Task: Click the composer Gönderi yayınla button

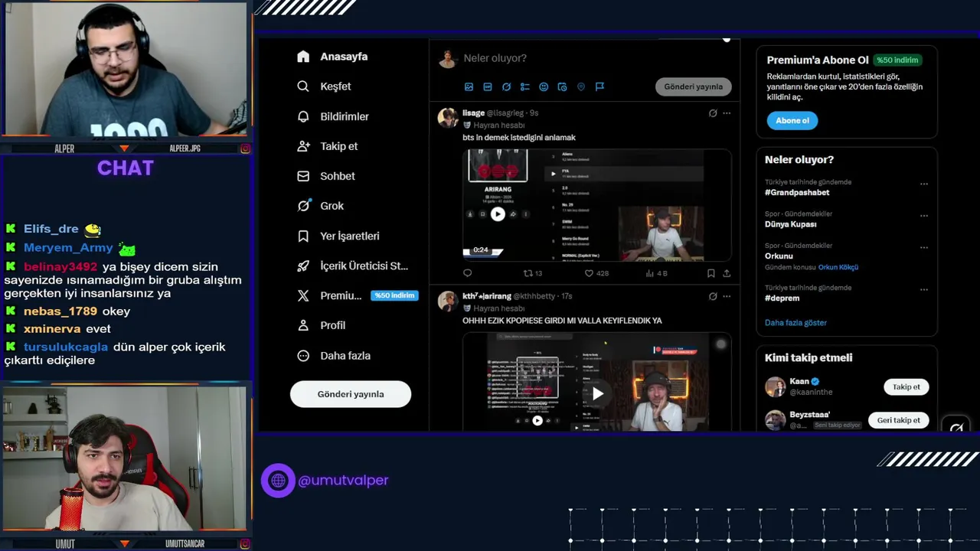Action: (694, 86)
